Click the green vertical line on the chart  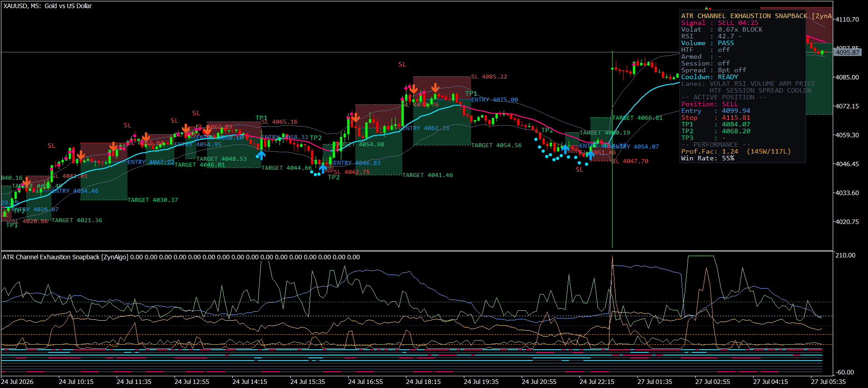click(x=613, y=149)
